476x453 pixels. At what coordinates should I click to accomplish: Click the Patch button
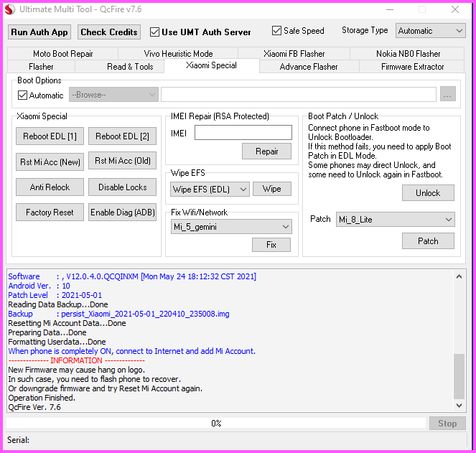point(428,240)
